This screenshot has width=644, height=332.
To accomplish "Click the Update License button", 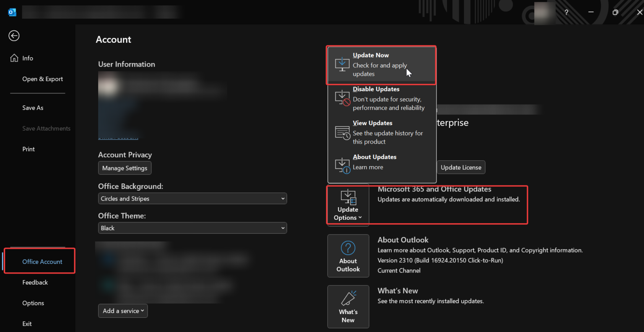I will click(461, 167).
